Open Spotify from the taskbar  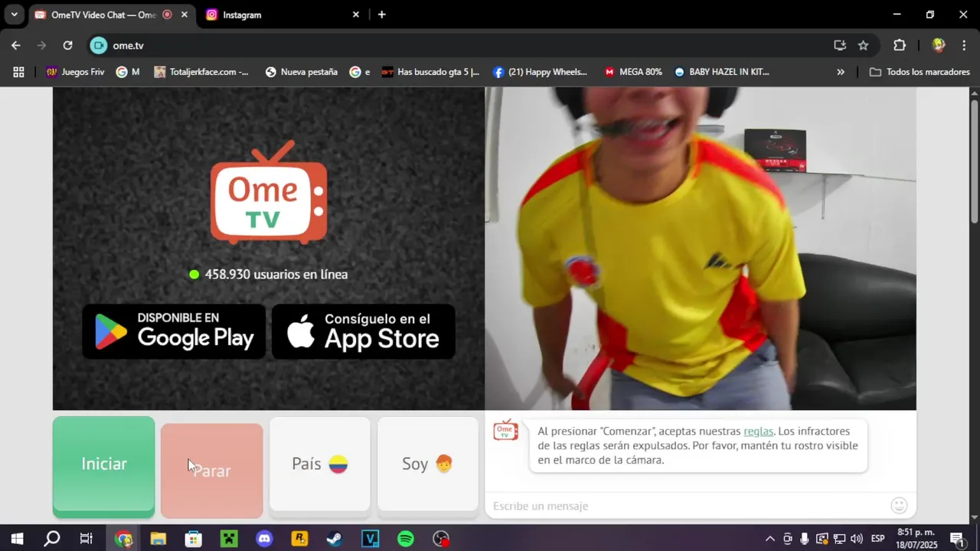point(406,539)
